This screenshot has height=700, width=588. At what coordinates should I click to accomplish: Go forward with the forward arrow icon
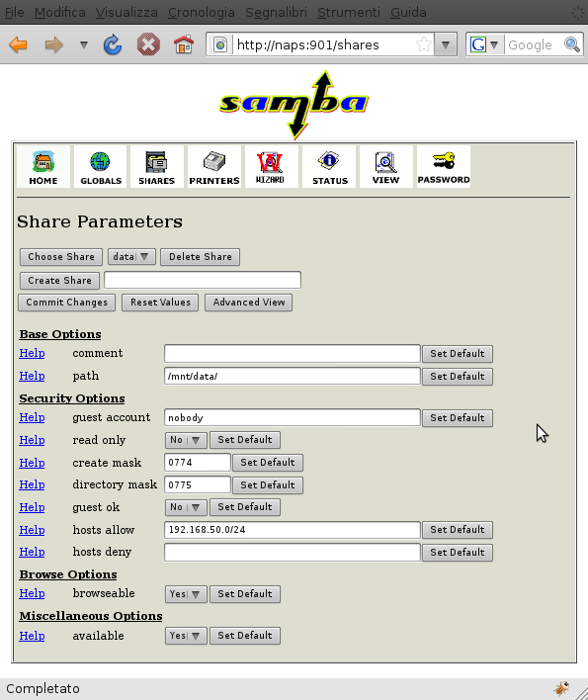tap(54, 44)
